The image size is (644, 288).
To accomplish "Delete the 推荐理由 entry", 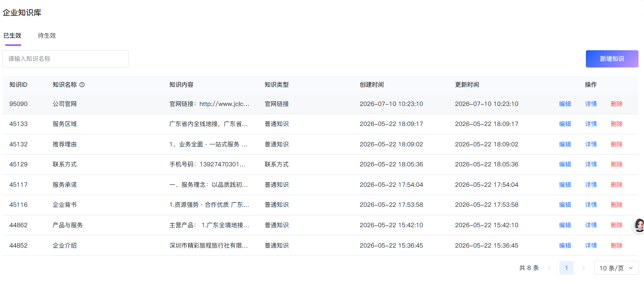I will [616, 144].
